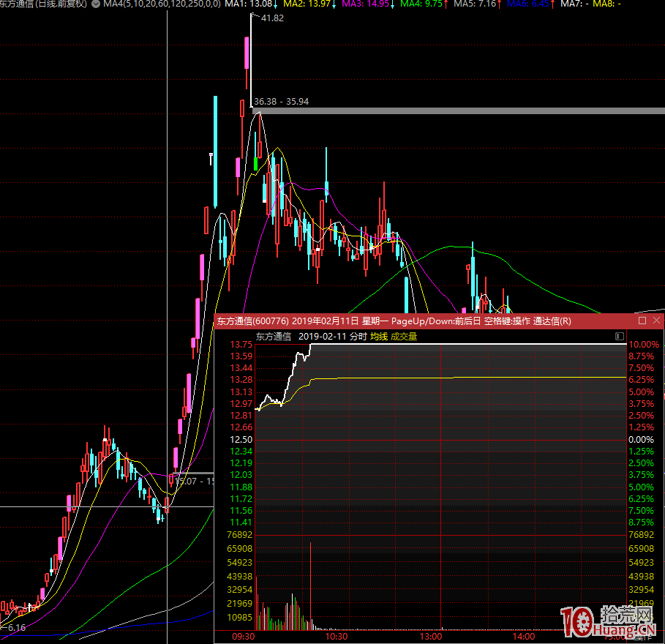Click the blue MA6: 6.45 value
The image size is (665, 644).
point(528,4)
